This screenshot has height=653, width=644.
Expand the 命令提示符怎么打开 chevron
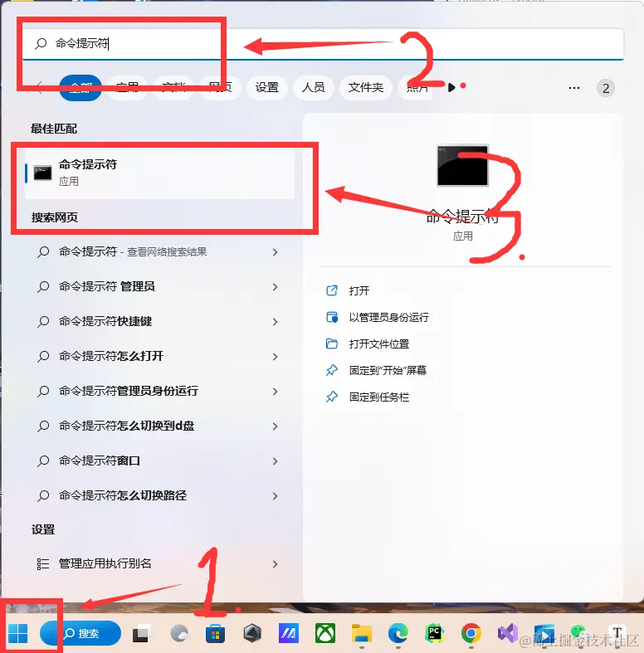coord(275,357)
